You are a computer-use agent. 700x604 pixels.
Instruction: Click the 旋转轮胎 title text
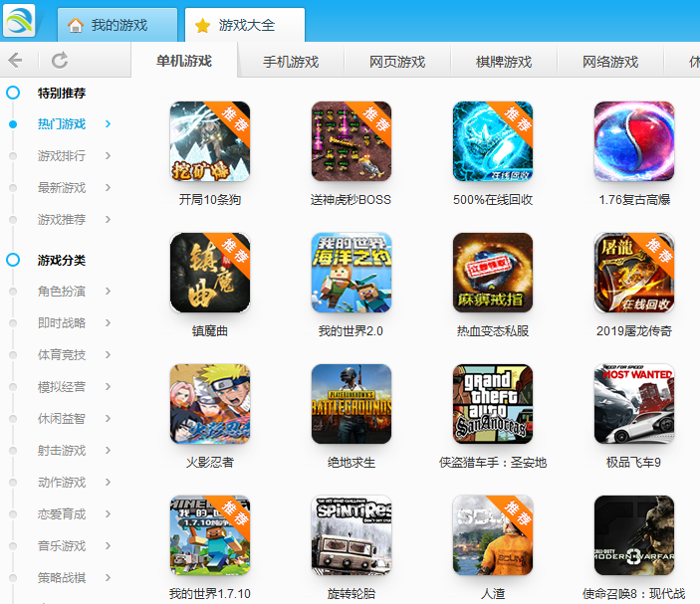pyautogui.click(x=351, y=594)
